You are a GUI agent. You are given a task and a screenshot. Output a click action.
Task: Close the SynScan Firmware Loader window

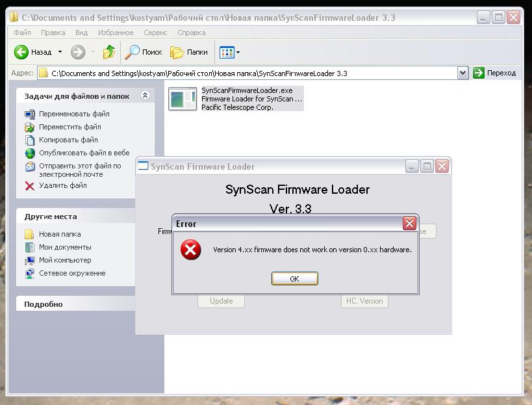click(442, 166)
